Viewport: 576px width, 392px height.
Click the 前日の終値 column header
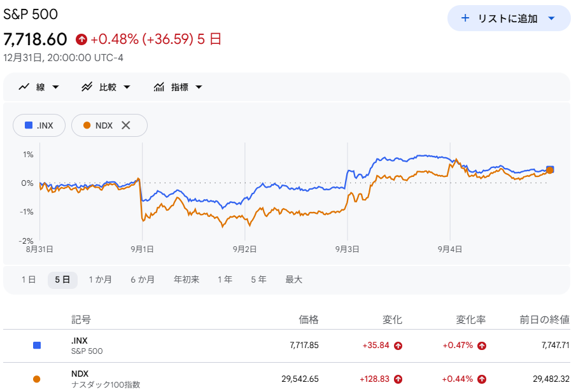544,319
